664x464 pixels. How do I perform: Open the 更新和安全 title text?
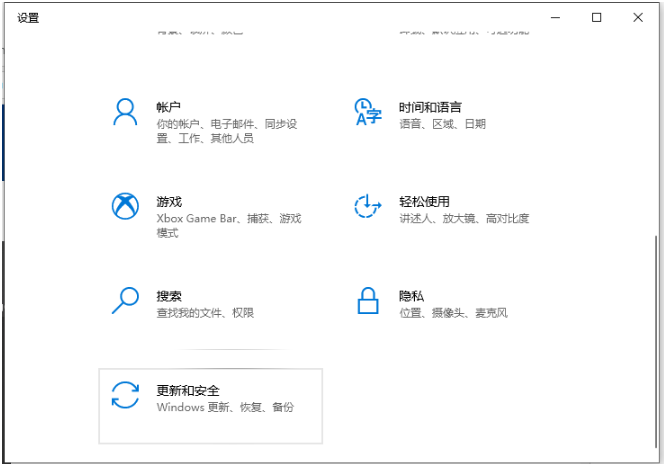click(x=188, y=390)
